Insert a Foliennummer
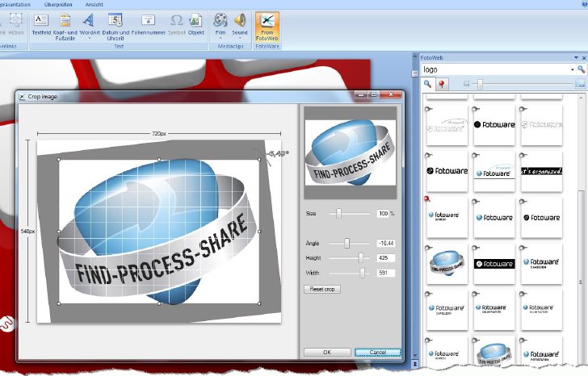This screenshot has width=588, height=376. tap(148, 24)
